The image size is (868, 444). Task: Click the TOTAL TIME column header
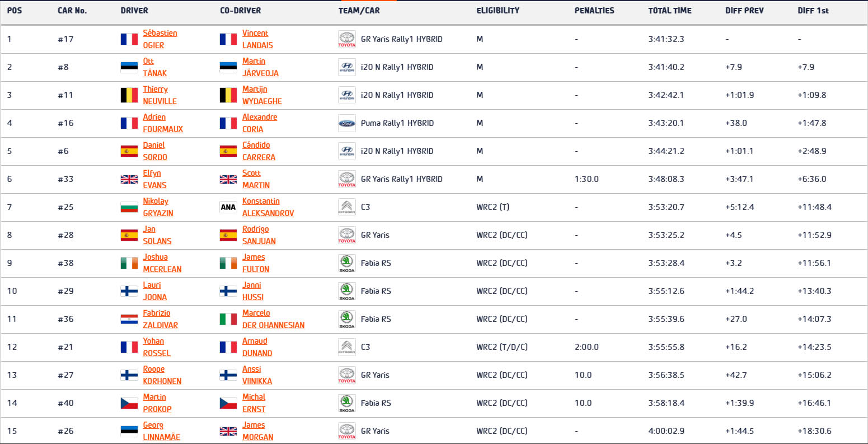(x=670, y=11)
